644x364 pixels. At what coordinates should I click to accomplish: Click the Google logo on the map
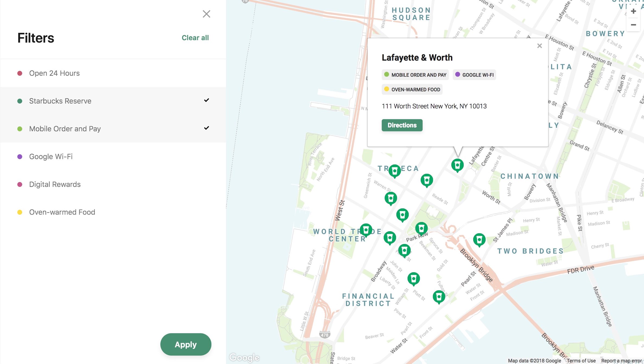click(244, 357)
